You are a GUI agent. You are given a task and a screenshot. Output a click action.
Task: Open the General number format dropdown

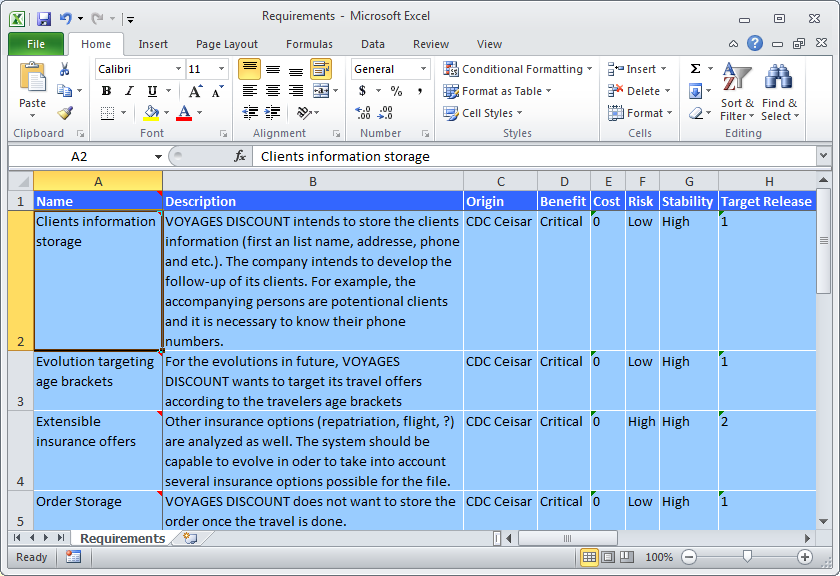[x=423, y=69]
